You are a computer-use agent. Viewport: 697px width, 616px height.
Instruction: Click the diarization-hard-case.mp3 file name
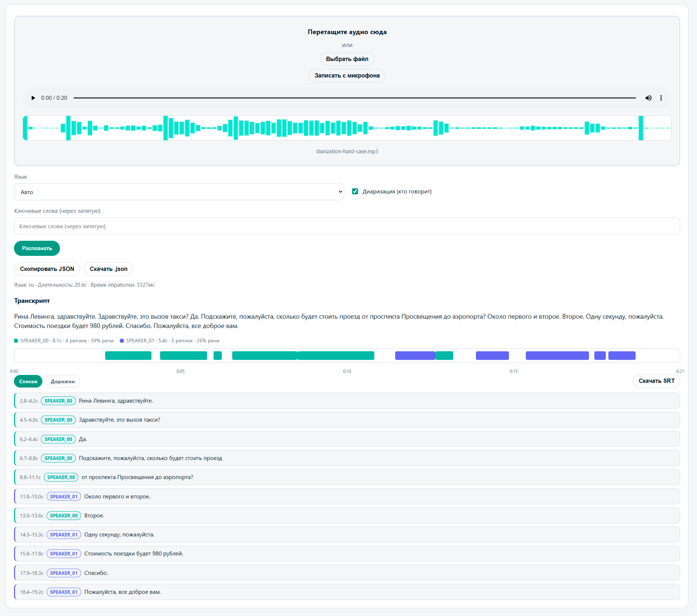coord(347,151)
